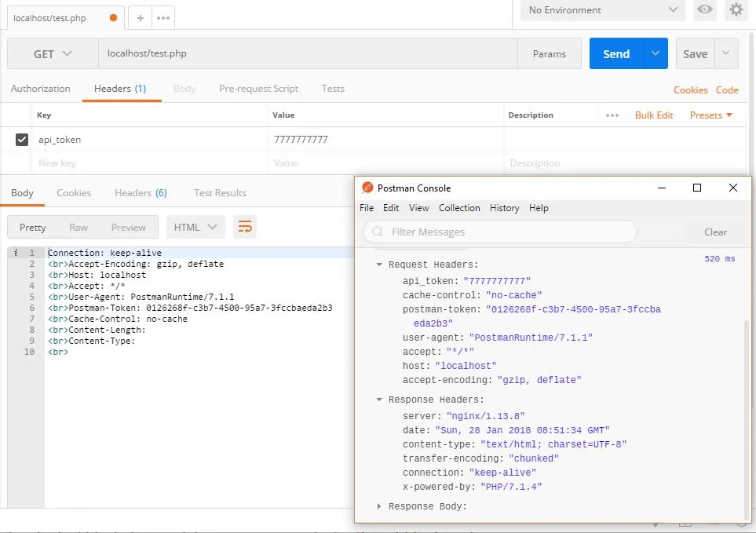Open the headers column options ellipsis
Screen dimensions: 756x533
(x=612, y=115)
